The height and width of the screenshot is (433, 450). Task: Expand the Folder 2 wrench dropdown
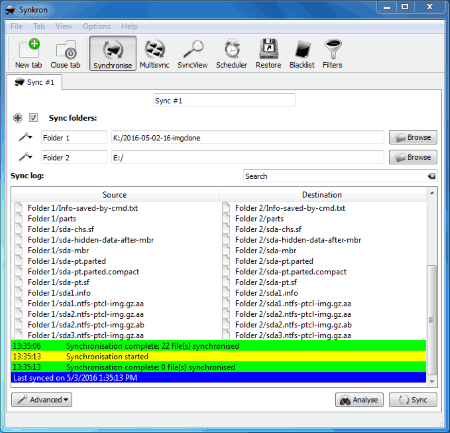click(25, 157)
